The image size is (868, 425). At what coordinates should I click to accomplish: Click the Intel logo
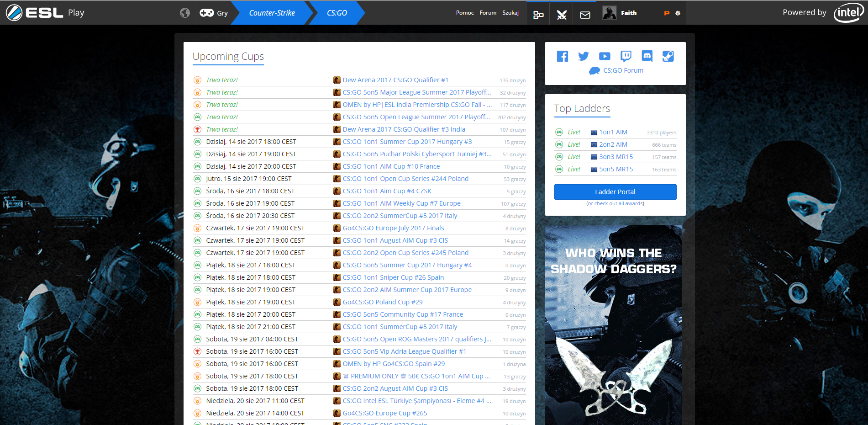point(848,12)
